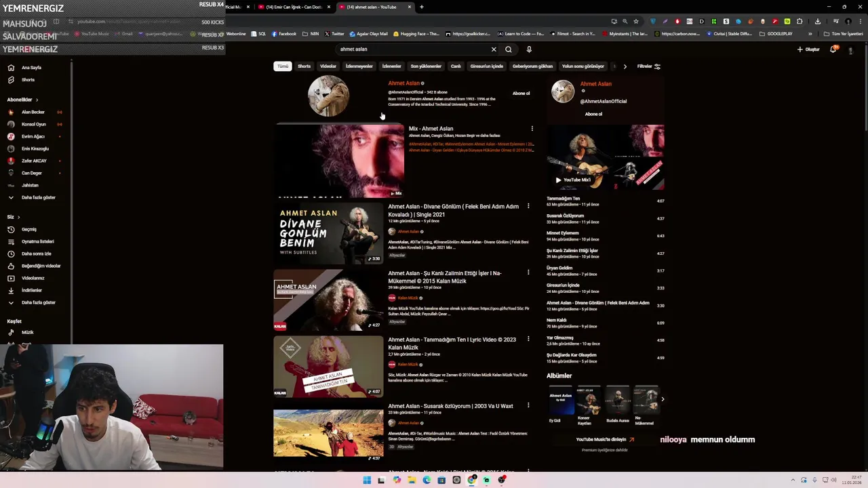
Task: Open the Ey Gidi album cover
Action: [x=560, y=400]
